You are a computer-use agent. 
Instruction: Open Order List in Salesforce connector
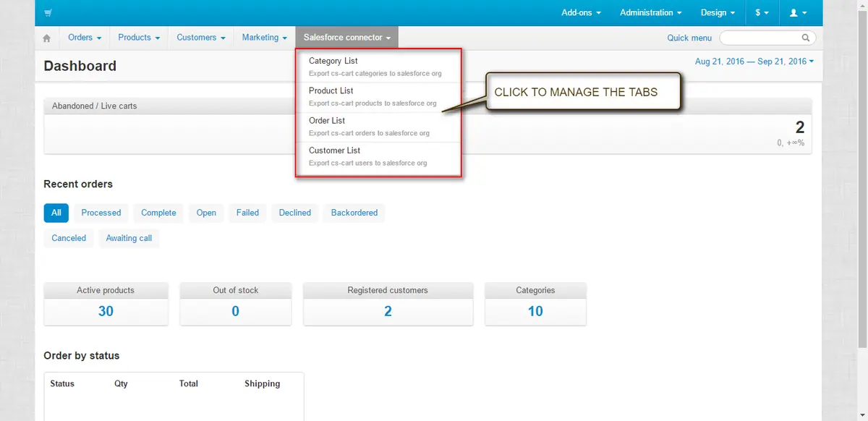coord(327,121)
